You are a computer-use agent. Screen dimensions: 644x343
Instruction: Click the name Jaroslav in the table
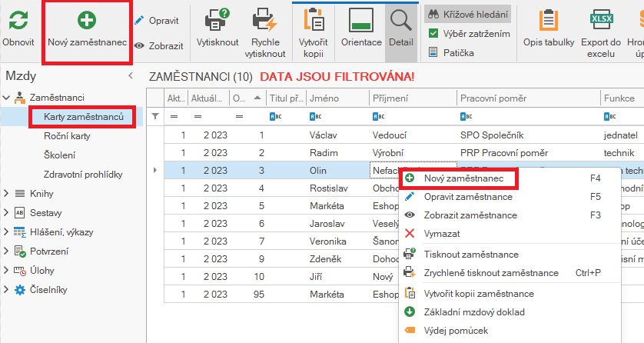(327, 224)
